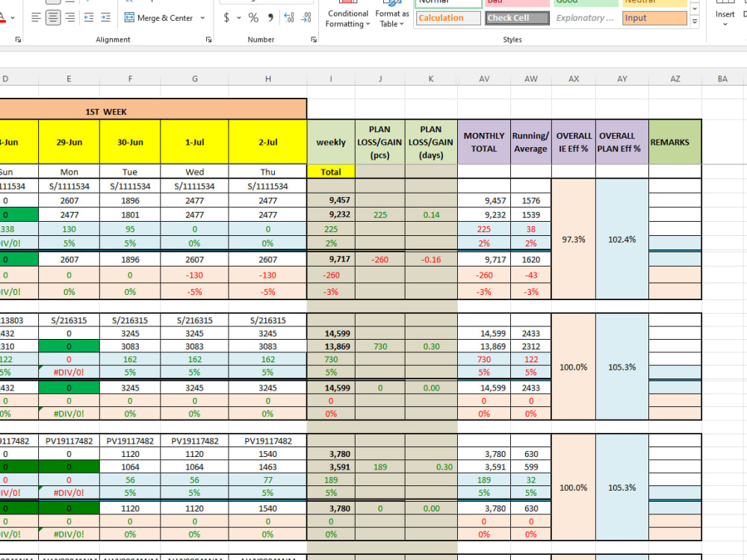Select the 0.14 days gain cell
Viewport: 747px width, 560px height.
[x=431, y=215]
